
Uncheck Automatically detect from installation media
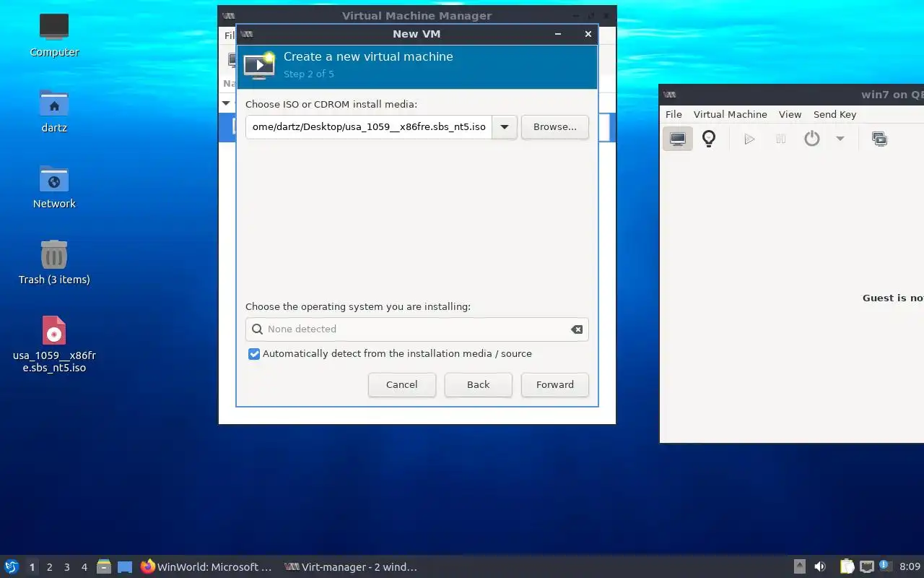[x=254, y=354]
